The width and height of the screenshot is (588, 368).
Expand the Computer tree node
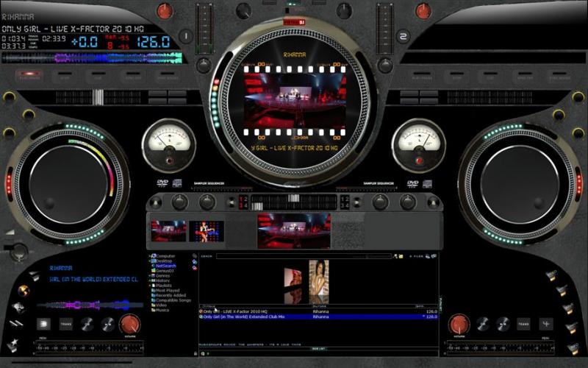150,256
